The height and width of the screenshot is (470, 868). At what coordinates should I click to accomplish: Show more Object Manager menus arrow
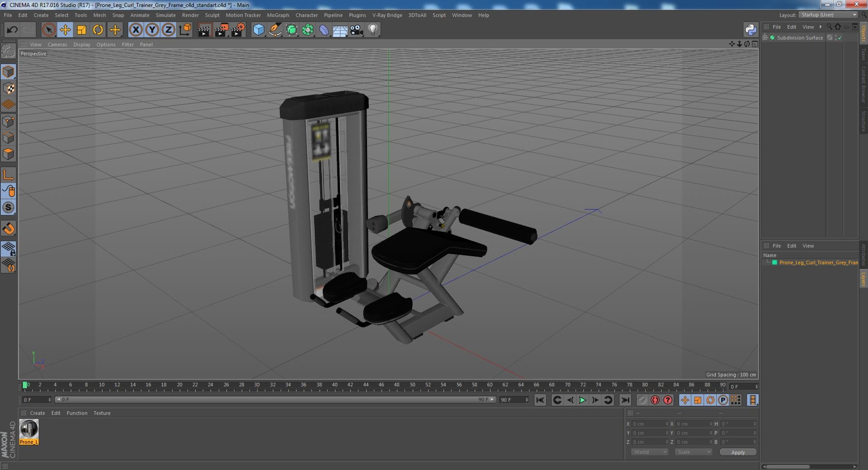click(x=821, y=27)
